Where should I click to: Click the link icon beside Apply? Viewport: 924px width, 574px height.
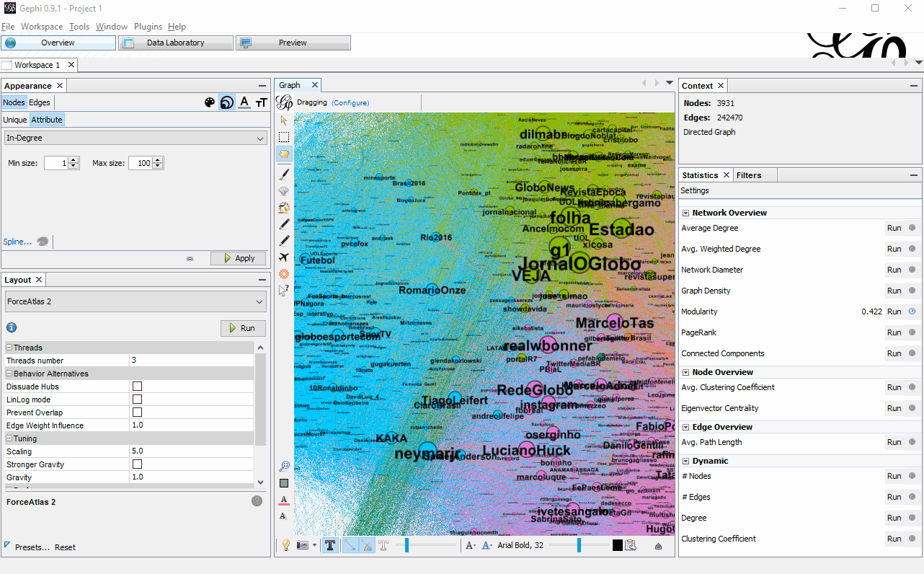[190, 258]
